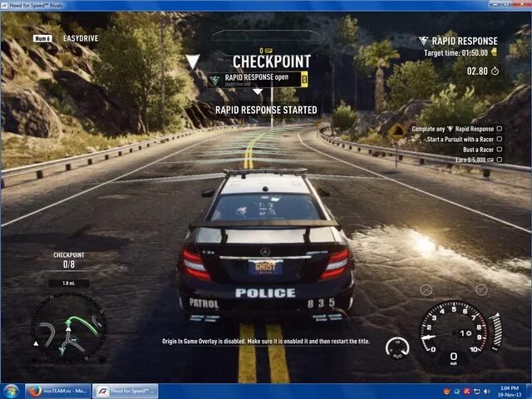This screenshot has width=532, height=399.
Task: Open the clock showing 1:04 PM
Action: (510, 392)
